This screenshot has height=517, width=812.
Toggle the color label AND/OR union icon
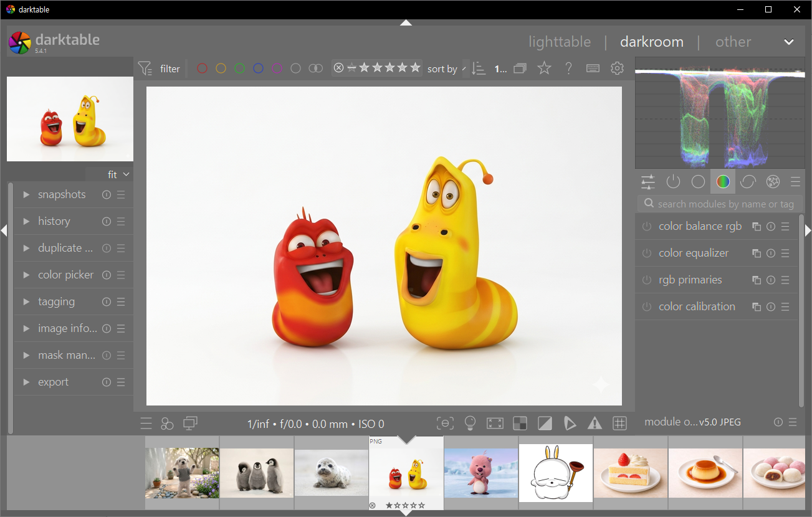click(x=316, y=69)
